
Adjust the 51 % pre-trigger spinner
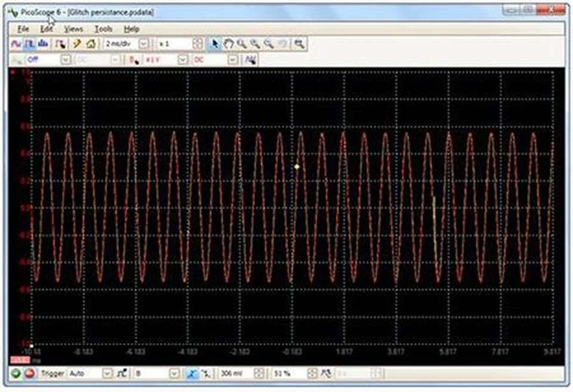[311, 374]
